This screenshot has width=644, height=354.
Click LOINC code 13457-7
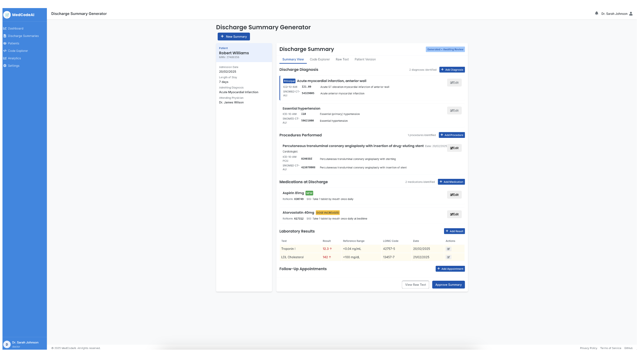pos(388,257)
